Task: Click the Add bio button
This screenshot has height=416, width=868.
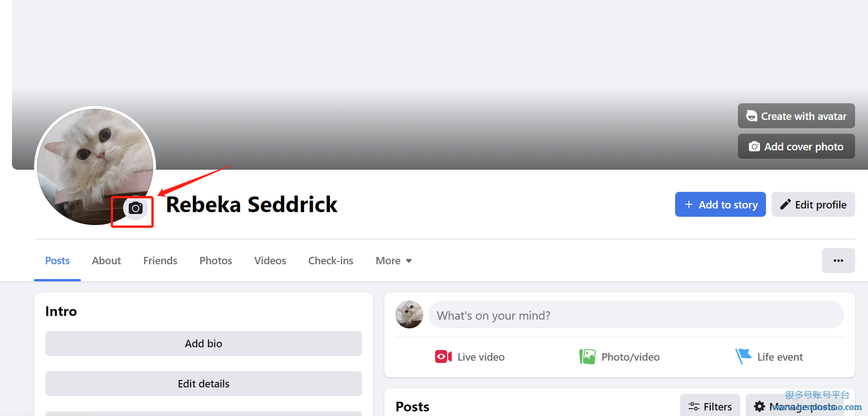Action: click(204, 344)
